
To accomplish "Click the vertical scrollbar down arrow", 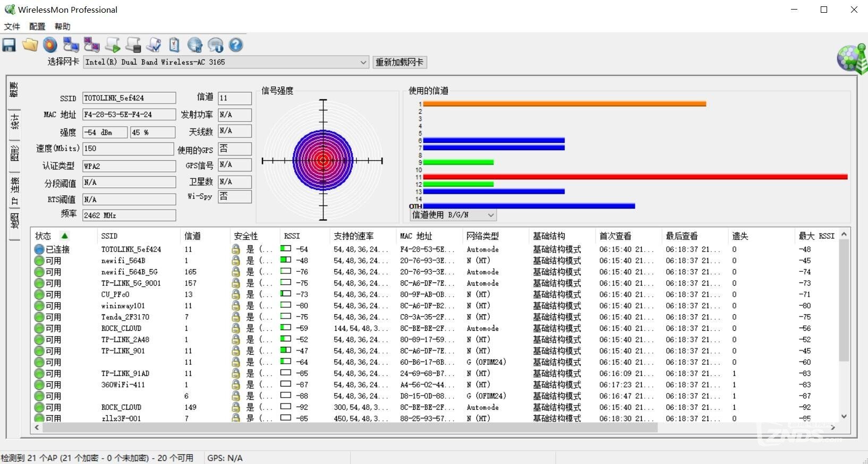I will click(844, 417).
